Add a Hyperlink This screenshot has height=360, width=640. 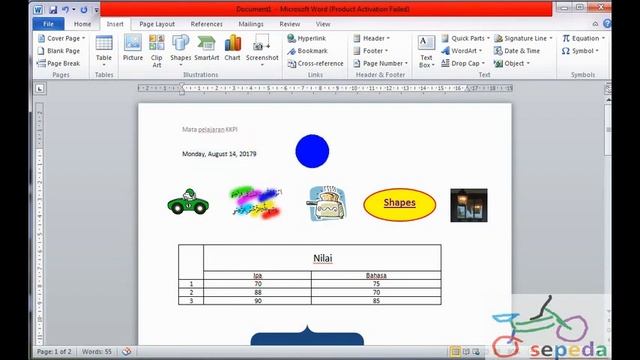pos(307,38)
